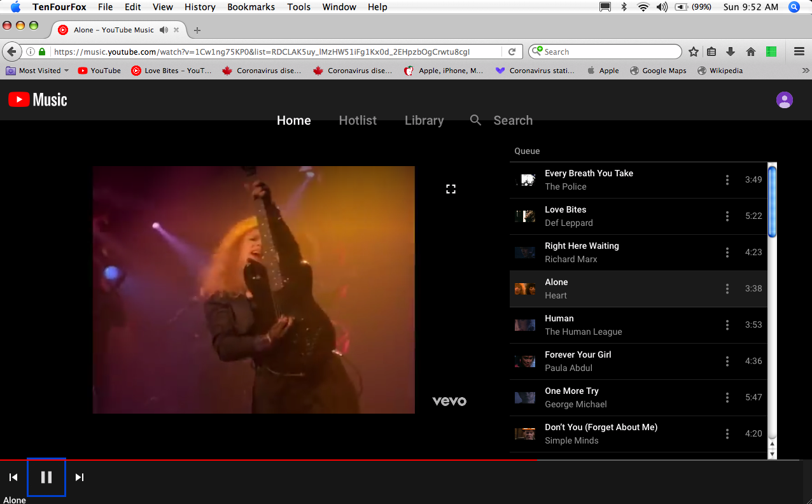The image size is (812, 504).
Task: Open the History menu
Action: (200, 7)
